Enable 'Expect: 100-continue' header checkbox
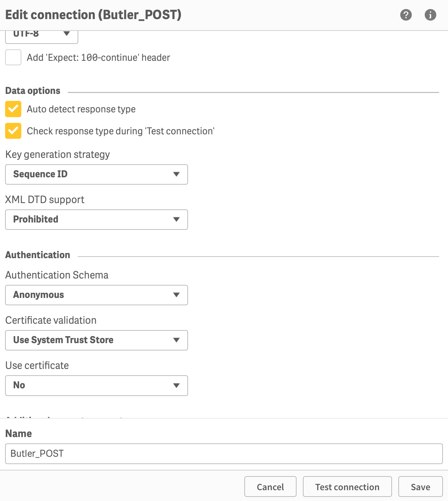Viewport: 448px width, 501px height. [x=13, y=57]
